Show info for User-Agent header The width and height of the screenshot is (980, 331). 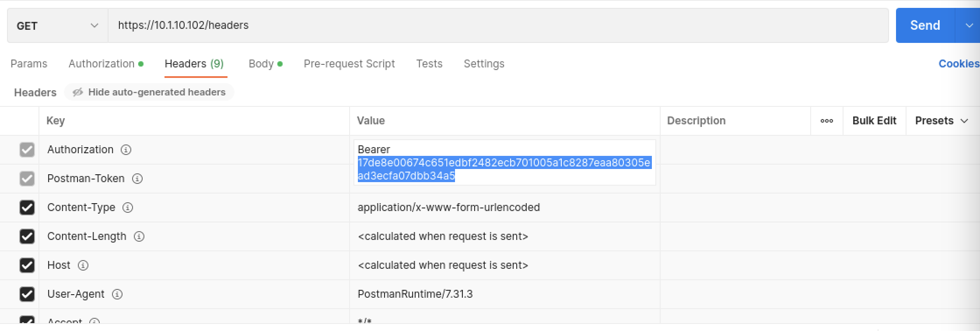click(x=117, y=294)
